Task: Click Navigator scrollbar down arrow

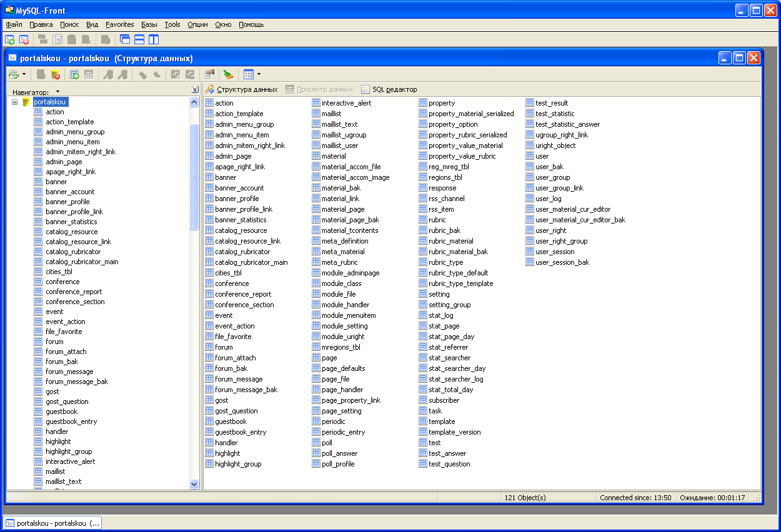Action: [x=194, y=484]
